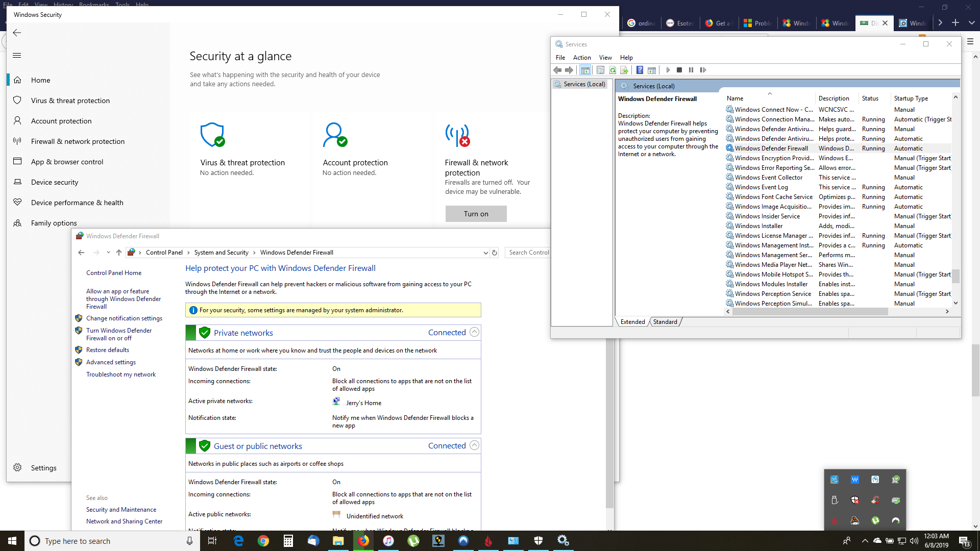Click Allow an app or feature link
This screenshot has width=980, height=551.
(124, 299)
